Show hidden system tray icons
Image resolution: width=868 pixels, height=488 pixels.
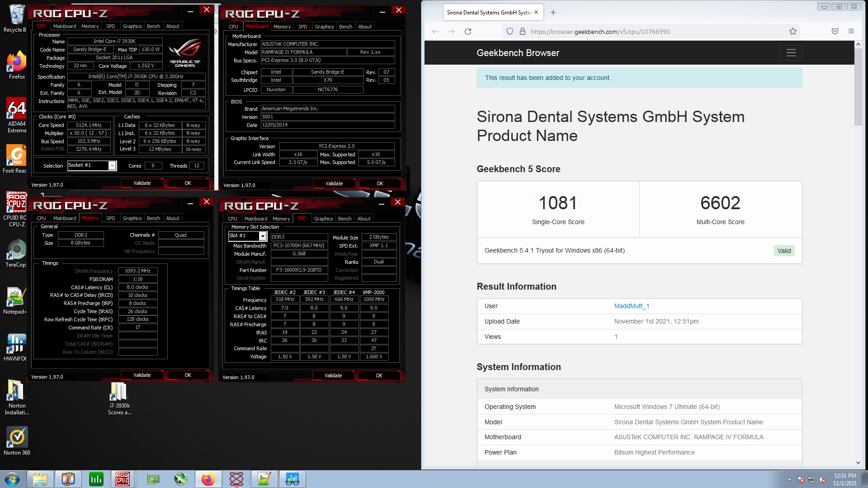pos(789,480)
